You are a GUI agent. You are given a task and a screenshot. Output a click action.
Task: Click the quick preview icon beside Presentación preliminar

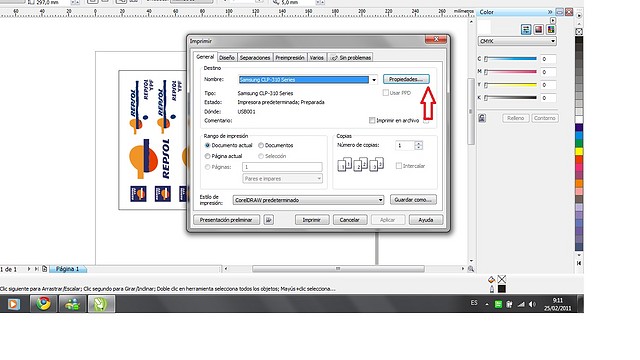coord(269,220)
